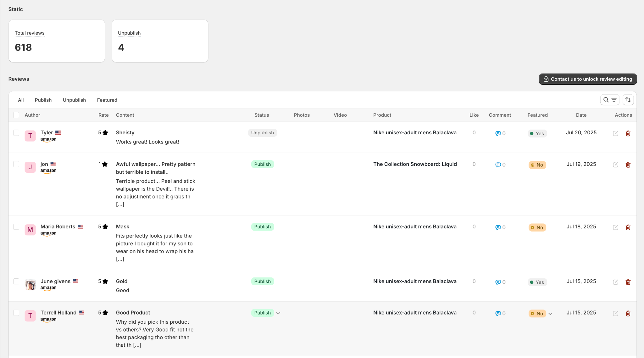Click edit icon for Terrell Holland's review
The image size is (644, 358).
(x=615, y=313)
